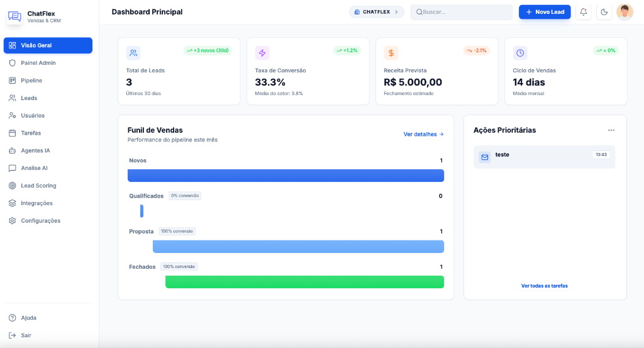Click the -2.1% revenue trend badge
This screenshot has height=348, width=644.
coord(477,50)
